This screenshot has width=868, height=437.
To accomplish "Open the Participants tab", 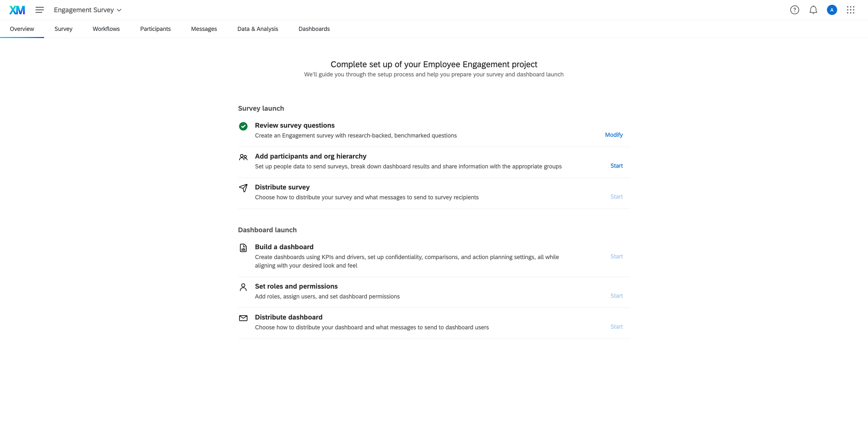I will (155, 29).
